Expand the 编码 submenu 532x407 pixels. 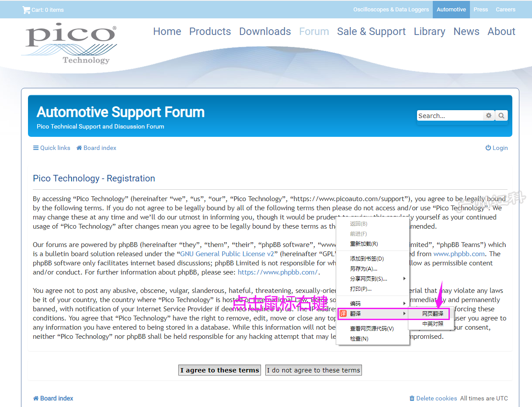click(x=373, y=304)
